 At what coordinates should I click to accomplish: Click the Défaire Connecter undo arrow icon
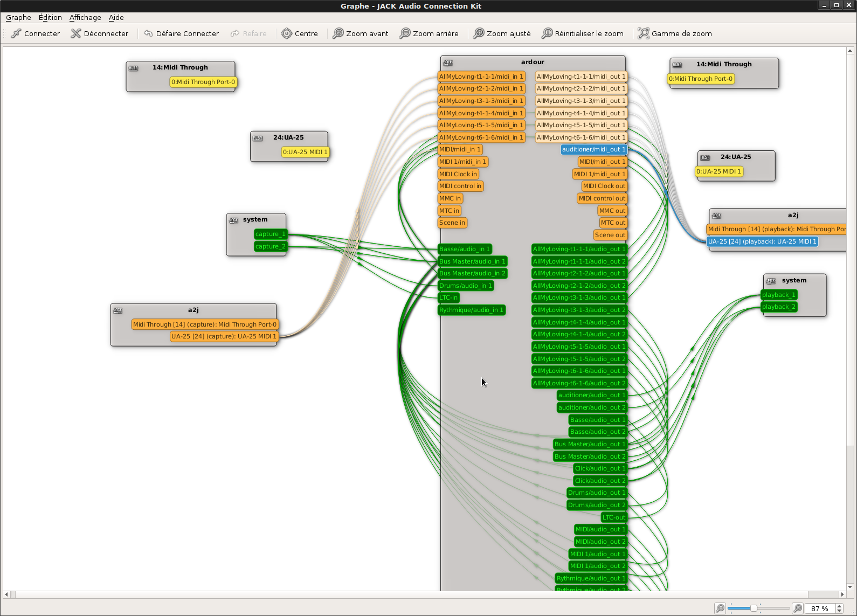click(x=148, y=33)
